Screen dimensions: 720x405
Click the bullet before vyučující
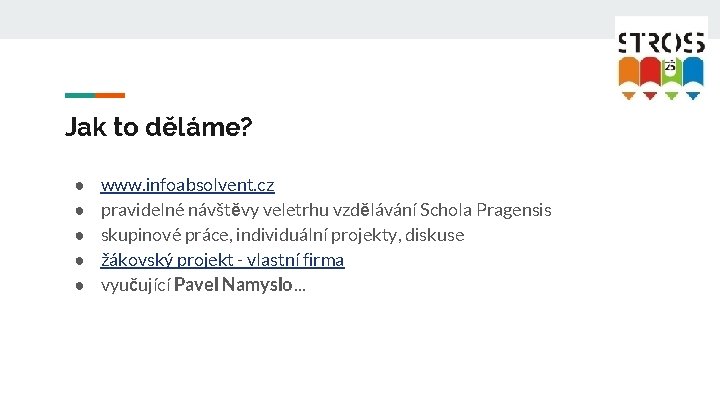[77, 286]
